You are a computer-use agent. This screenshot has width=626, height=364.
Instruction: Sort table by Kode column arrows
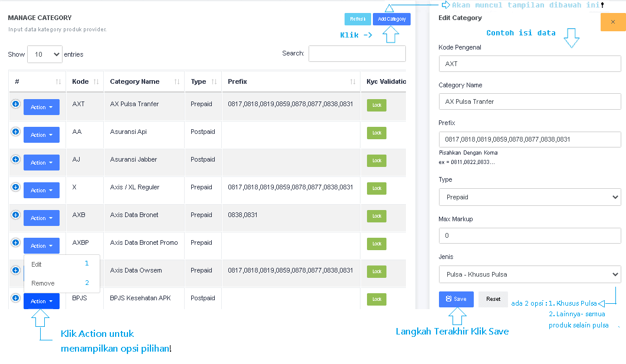pos(96,81)
